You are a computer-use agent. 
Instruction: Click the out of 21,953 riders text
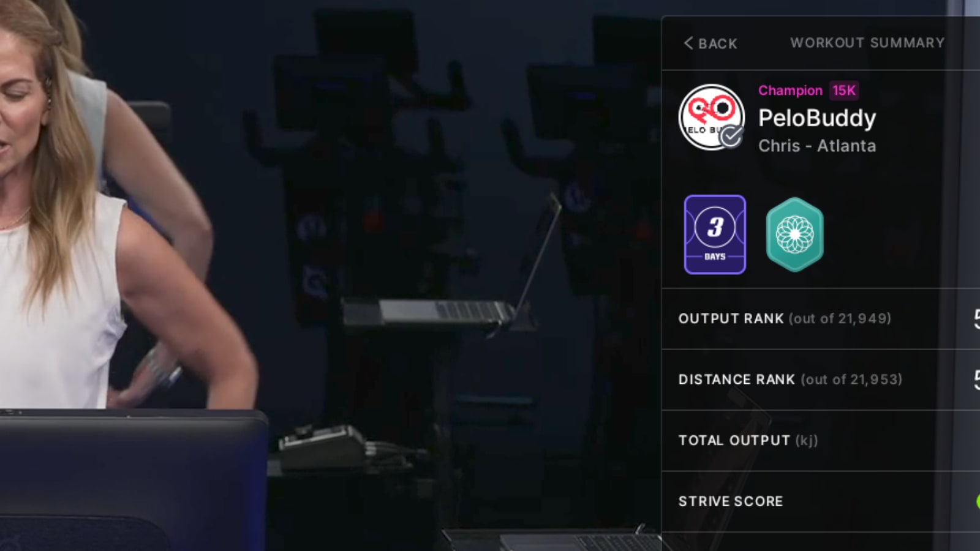(851, 380)
